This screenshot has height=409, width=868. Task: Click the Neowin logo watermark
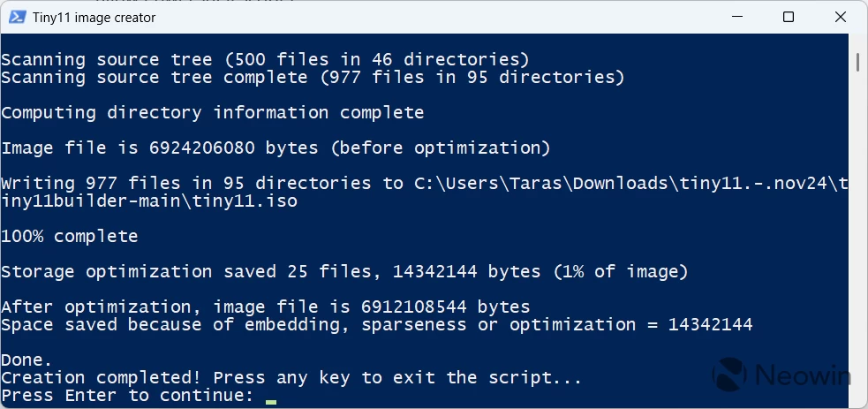(781, 375)
